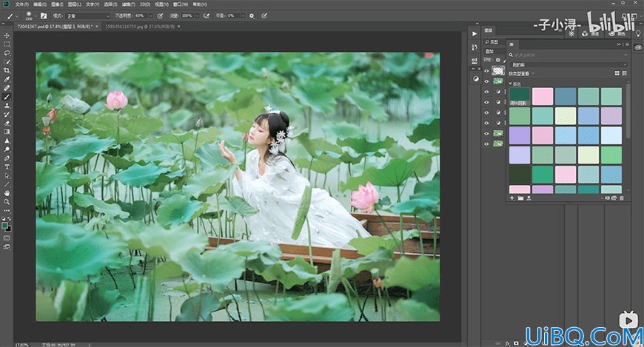Open the opacity 60% slider arrow
The width and height of the screenshot is (644, 347).
(151, 16)
